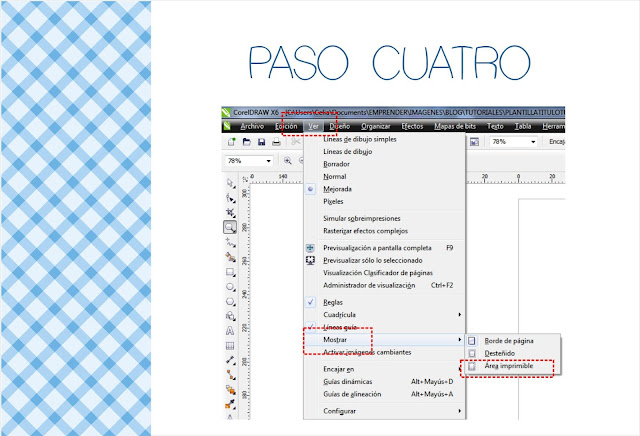Click the Open folder icon

(247, 142)
